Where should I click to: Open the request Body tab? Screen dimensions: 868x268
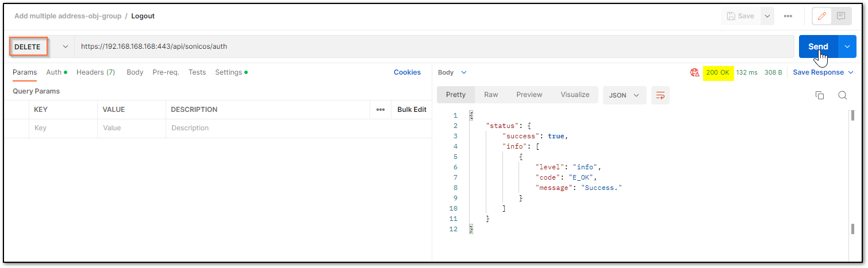coord(135,72)
